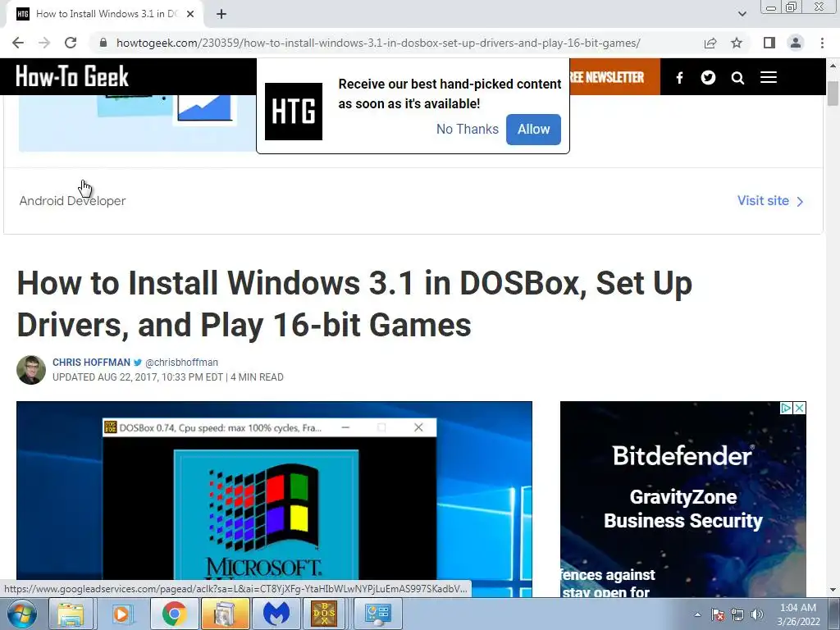This screenshot has width=840, height=630.
Task: Click the Chrome taskbar icon
Action: pos(174,614)
